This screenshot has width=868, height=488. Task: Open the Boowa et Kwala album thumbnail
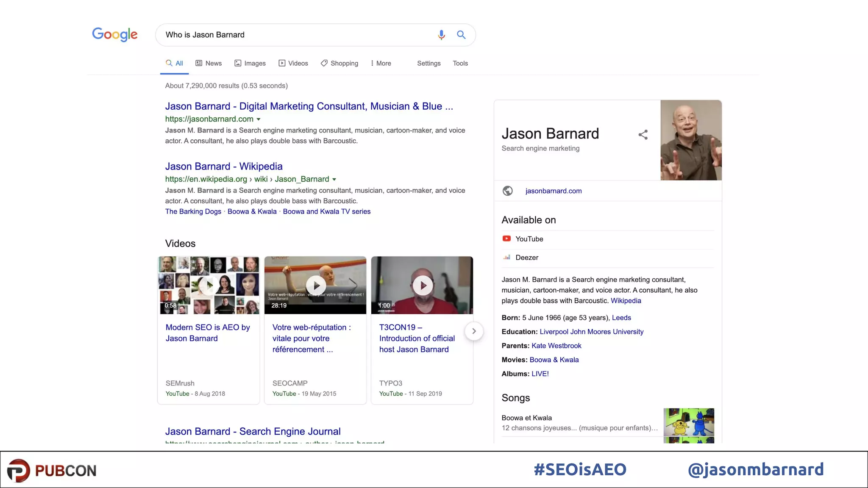688,422
